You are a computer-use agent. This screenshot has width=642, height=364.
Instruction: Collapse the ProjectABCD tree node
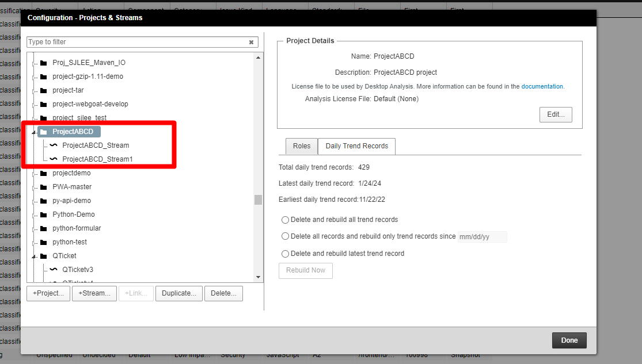click(x=33, y=131)
